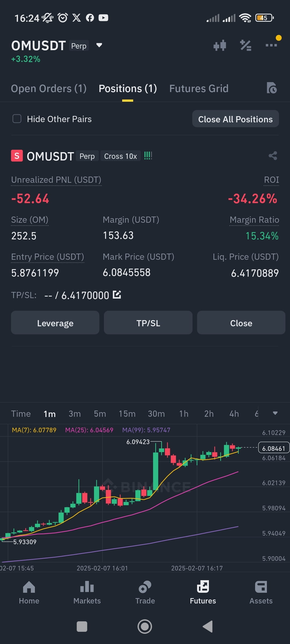Open the three-dot more options menu

point(271,45)
